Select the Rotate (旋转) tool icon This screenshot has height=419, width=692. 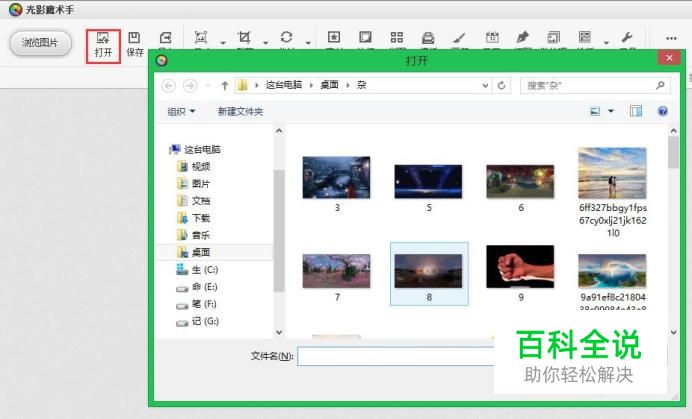pos(286,38)
